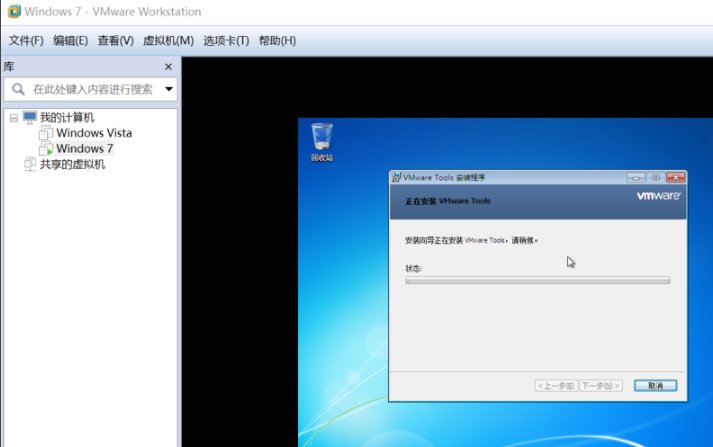Click the vmware logo in installer header
Viewport: 713px width, 447px height.
point(658,196)
